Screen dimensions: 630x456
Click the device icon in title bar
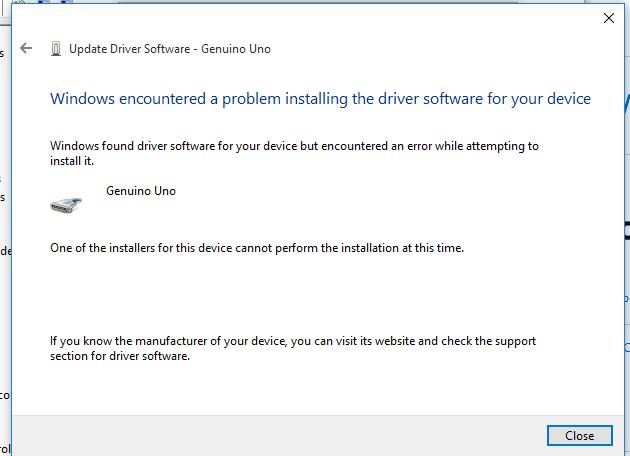pyautogui.click(x=56, y=49)
